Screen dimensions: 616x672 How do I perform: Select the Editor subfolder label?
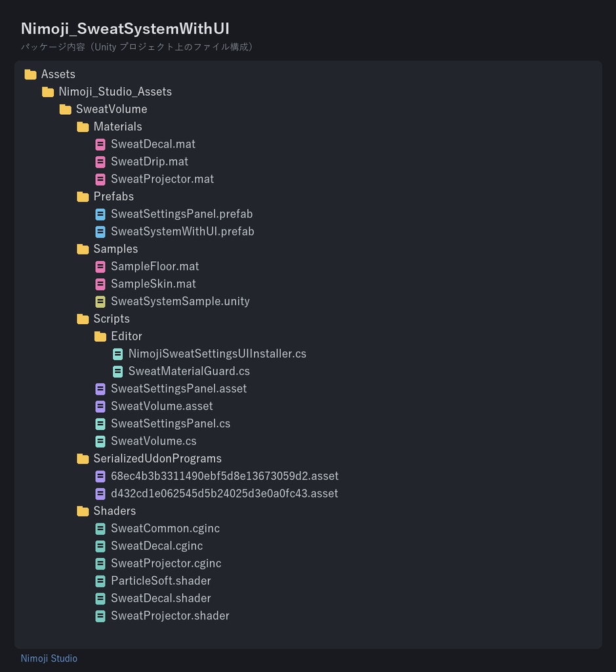point(127,337)
